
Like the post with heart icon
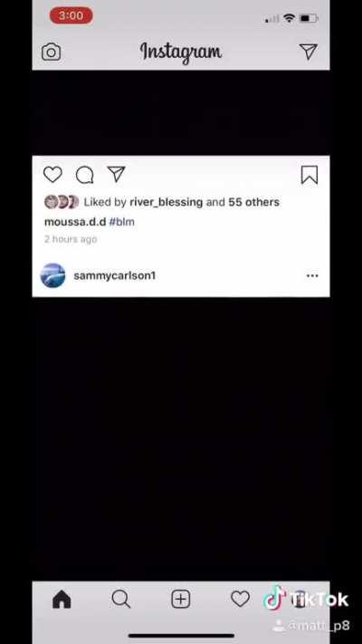point(53,175)
